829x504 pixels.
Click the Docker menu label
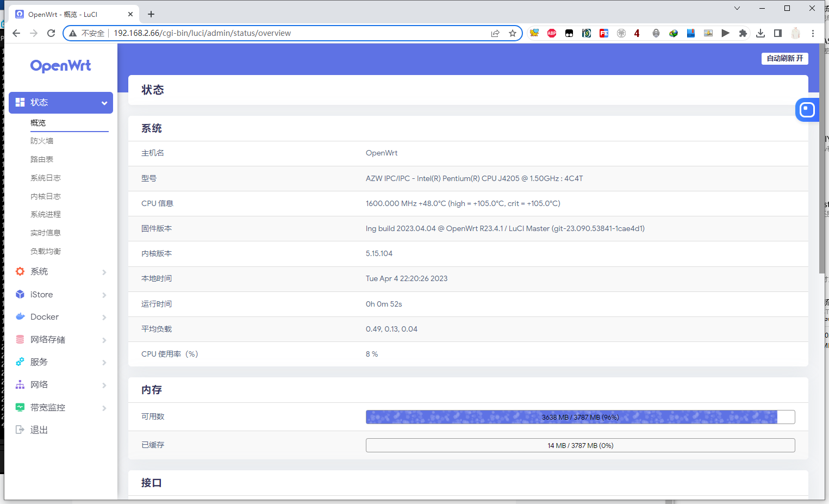click(x=45, y=316)
